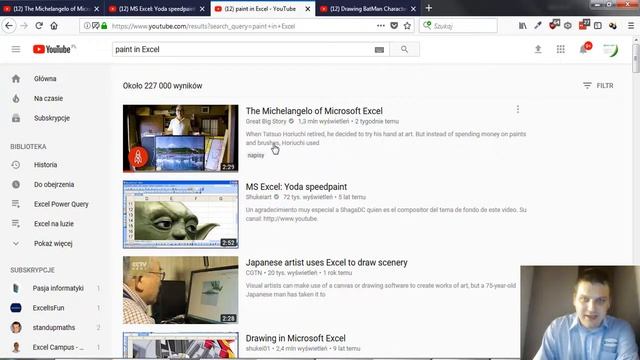Click the Historia clock icon
This screenshot has height=360, width=640.
[x=16, y=165]
